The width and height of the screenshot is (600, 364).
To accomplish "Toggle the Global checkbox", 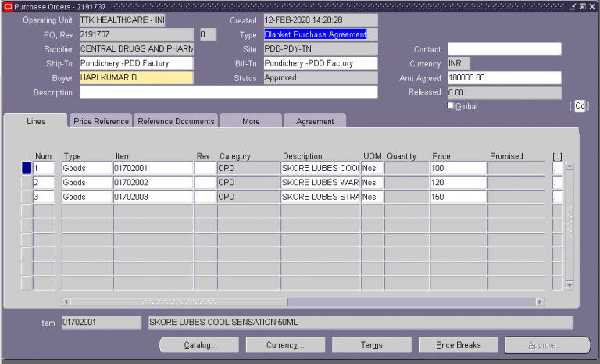I will (451, 105).
